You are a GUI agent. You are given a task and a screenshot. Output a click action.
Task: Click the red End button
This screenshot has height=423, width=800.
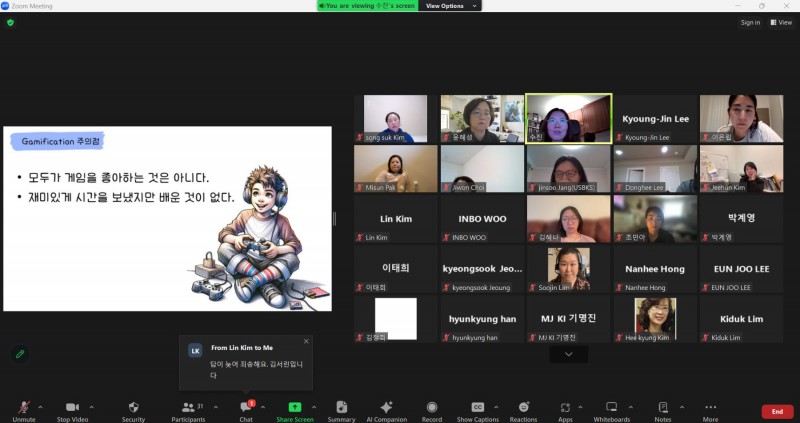pyautogui.click(x=777, y=411)
